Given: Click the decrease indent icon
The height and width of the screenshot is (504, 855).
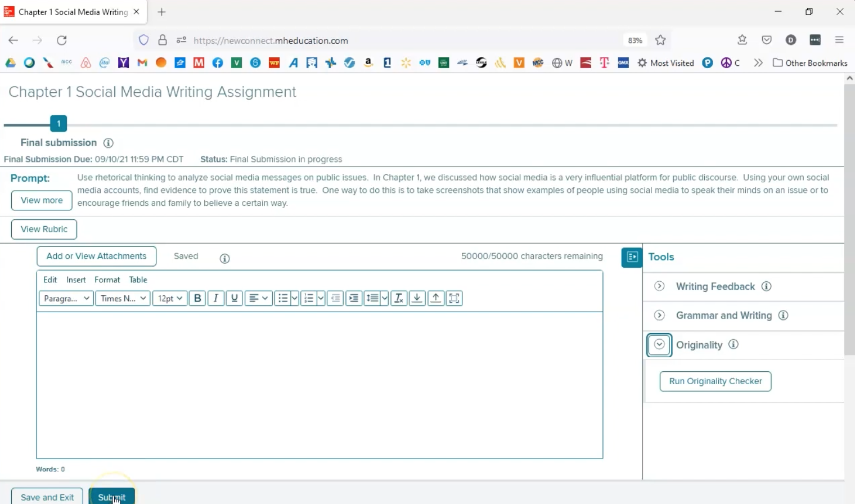Looking at the screenshot, I should (335, 298).
